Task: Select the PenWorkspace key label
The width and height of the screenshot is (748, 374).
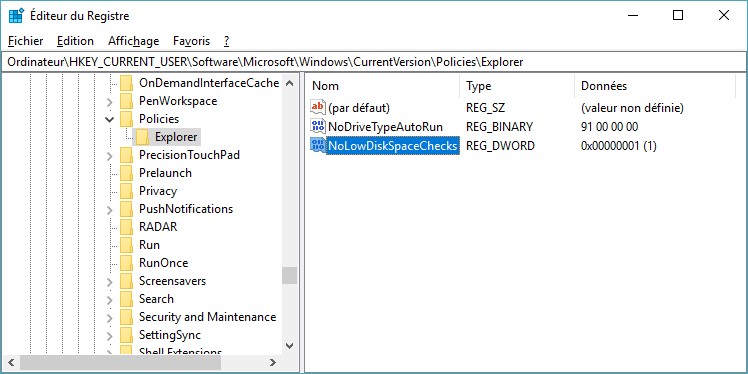Action: [x=178, y=101]
